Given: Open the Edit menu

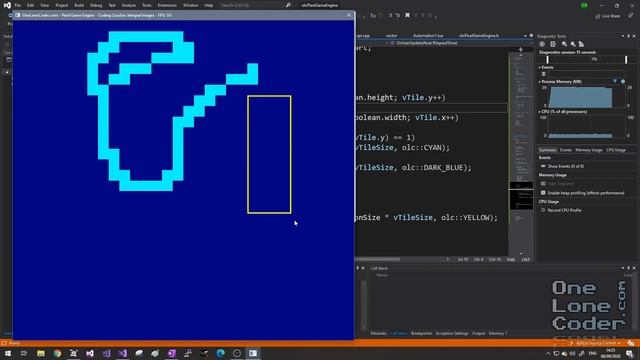Looking at the screenshot, I should pyautogui.click(x=31, y=5).
